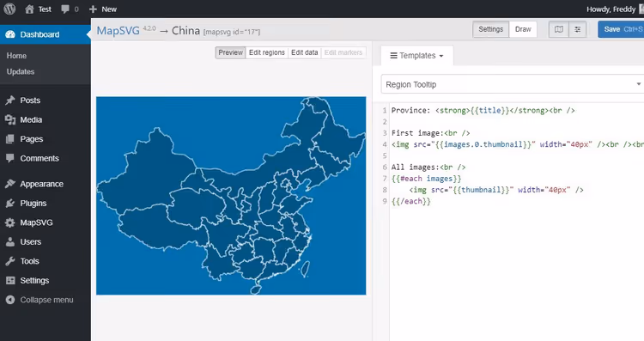The height and width of the screenshot is (341, 644).
Task: Click the sliders options icon button
Action: (x=578, y=29)
